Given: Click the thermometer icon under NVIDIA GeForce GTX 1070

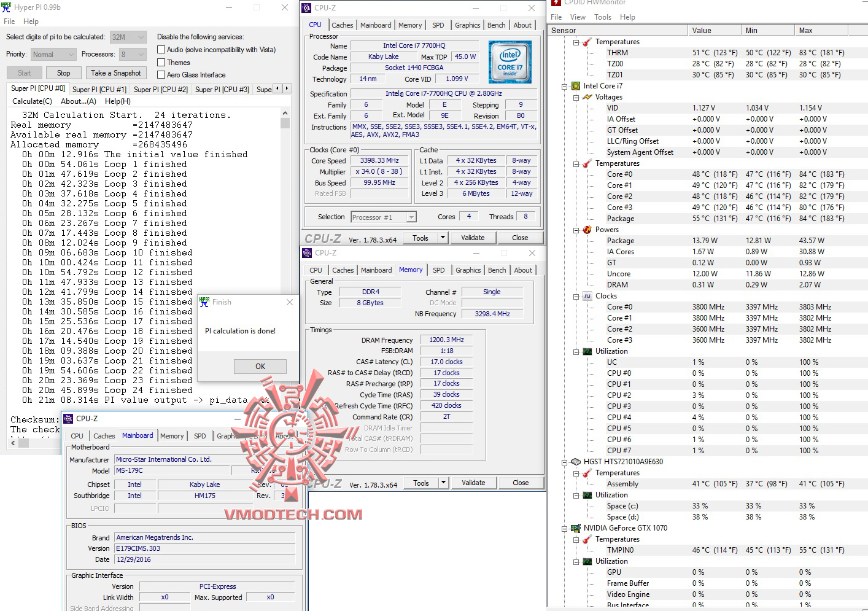Looking at the screenshot, I should tap(587, 539).
